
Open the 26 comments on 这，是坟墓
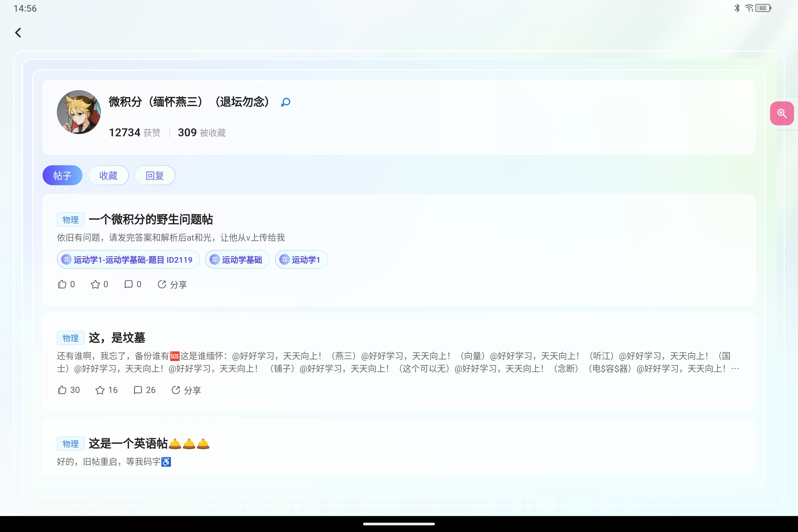138,390
